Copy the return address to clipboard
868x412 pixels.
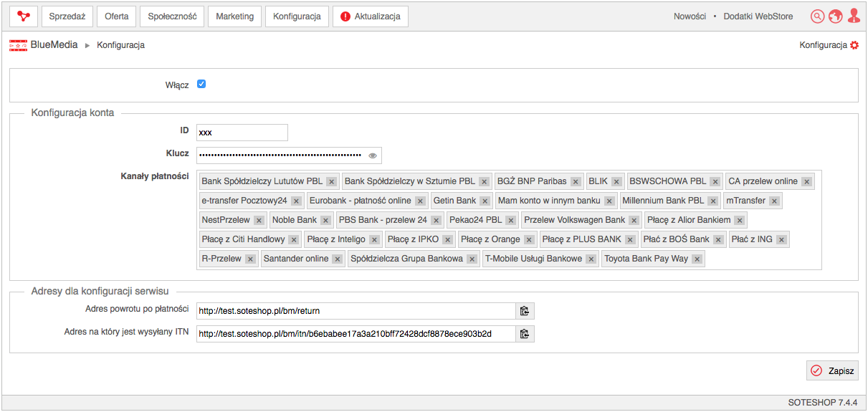525,311
